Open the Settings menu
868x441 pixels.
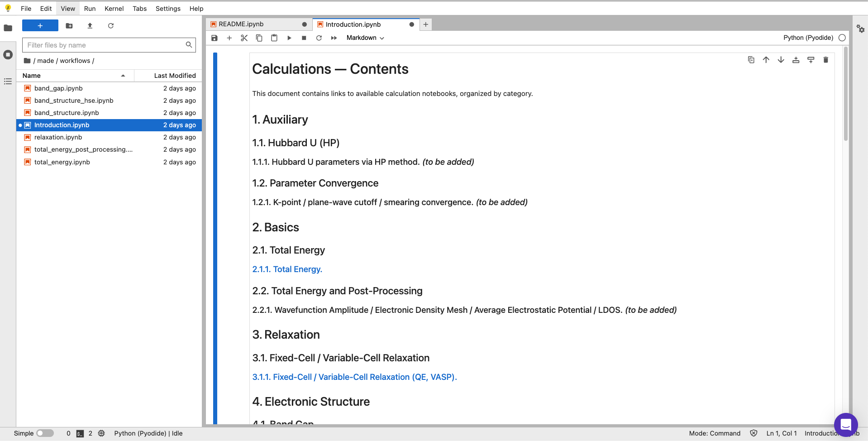[x=168, y=9]
